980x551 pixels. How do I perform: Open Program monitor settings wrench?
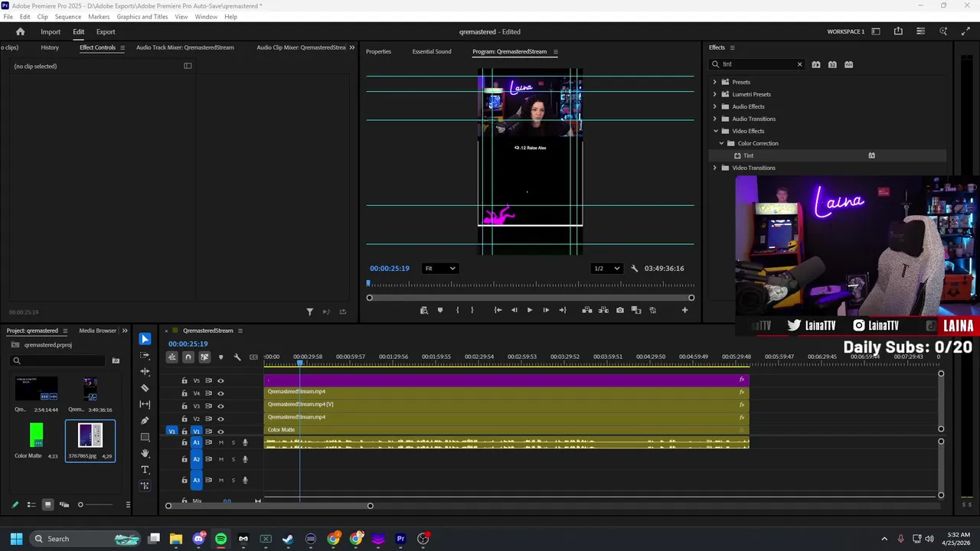click(634, 269)
